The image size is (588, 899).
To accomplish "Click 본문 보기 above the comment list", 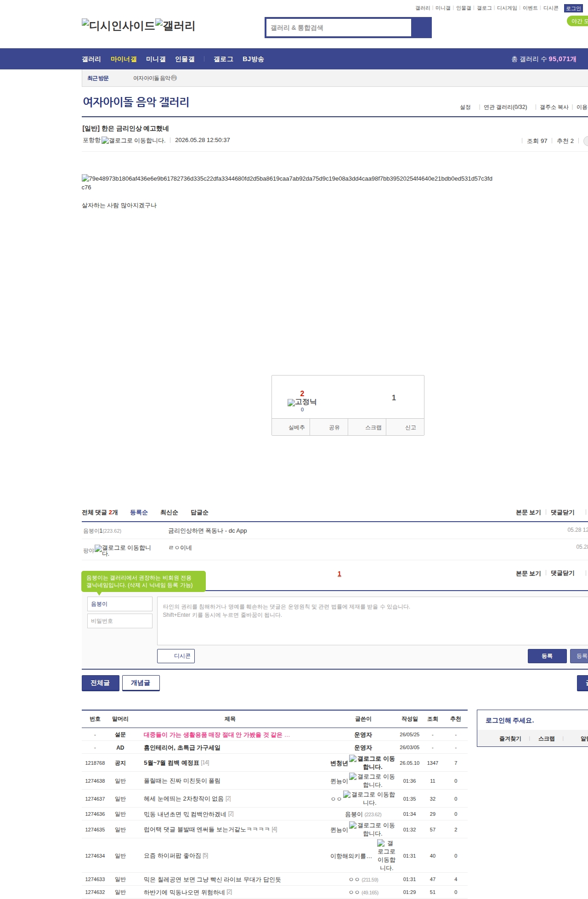I will tap(528, 512).
